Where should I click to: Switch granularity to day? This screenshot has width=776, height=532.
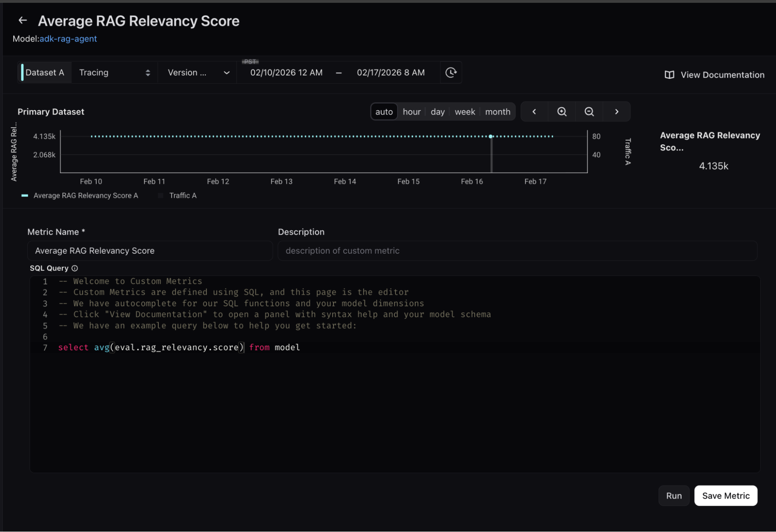(x=437, y=112)
